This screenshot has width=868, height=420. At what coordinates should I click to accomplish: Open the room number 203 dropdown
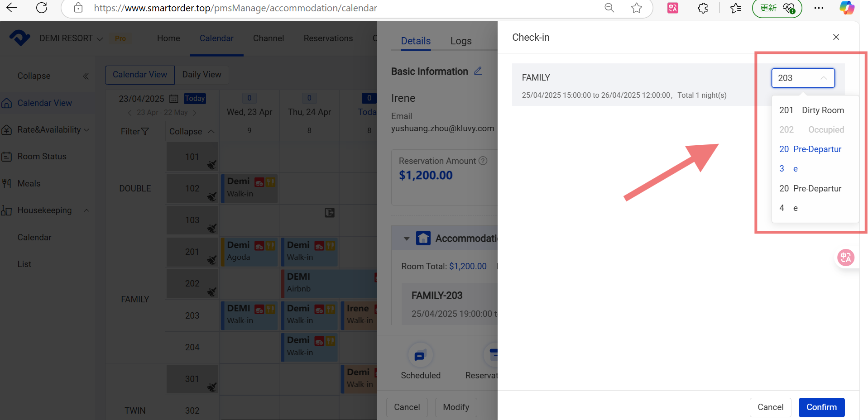(x=803, y=78)
